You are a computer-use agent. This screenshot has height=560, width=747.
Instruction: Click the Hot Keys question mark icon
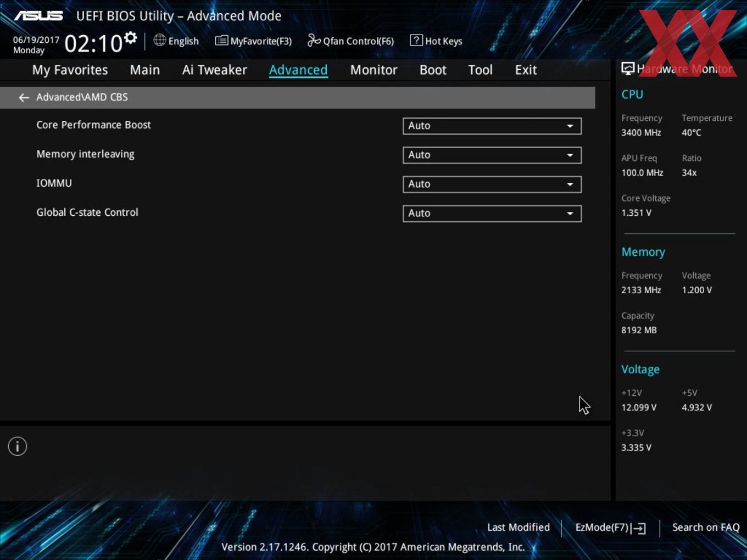(416, 40)
